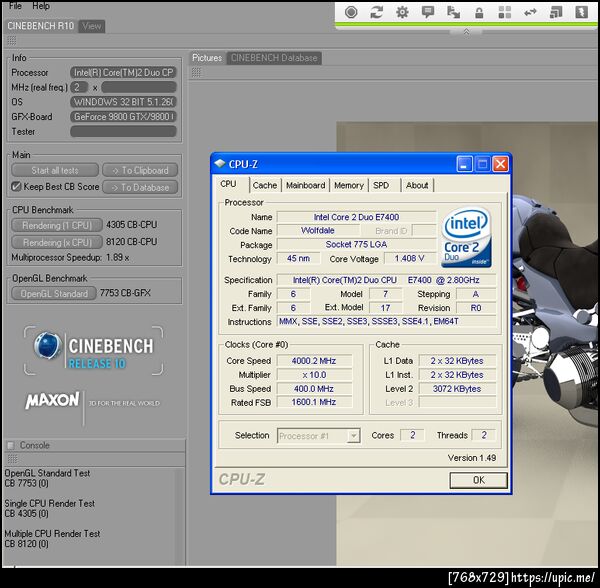Click the stacked windows icon in top toolbar
The width and height of the screenshot is (600, 588).
click(556, 12)
